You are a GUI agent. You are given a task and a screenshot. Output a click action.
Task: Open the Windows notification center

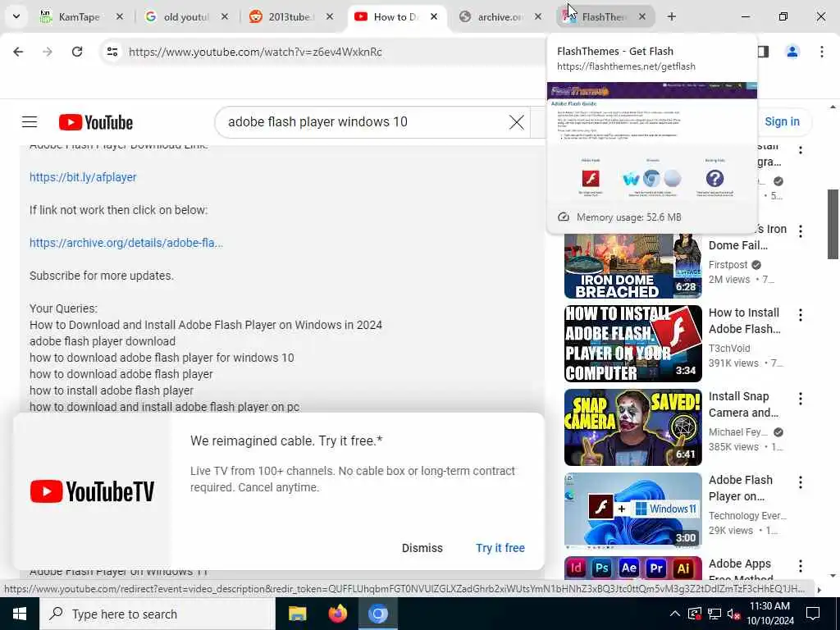coord(813,614)
